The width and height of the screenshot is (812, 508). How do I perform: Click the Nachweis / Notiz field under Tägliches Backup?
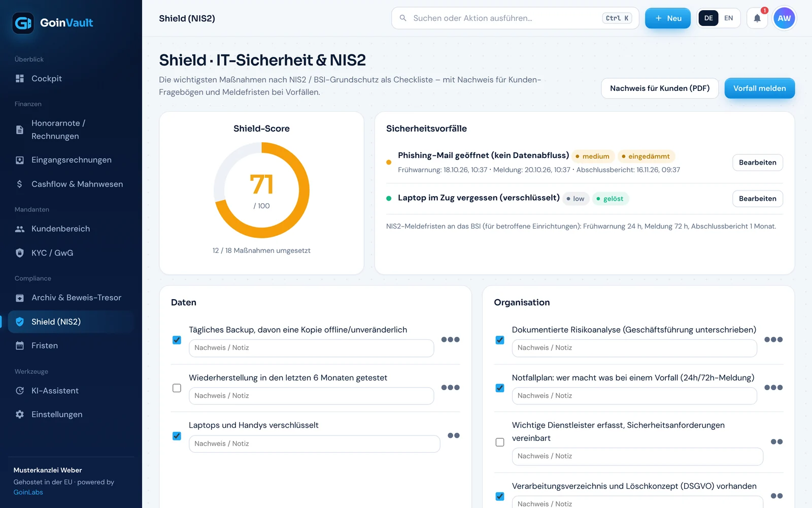point(312,348)
